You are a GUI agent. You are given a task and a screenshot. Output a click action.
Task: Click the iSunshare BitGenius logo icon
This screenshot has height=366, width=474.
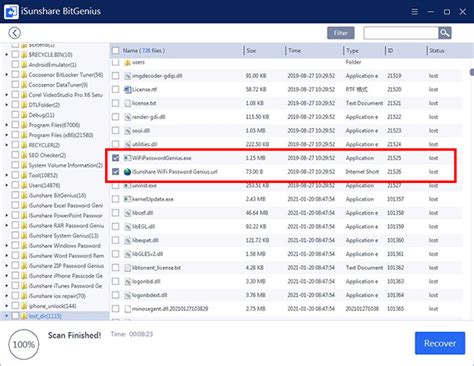pyautogui.click(x=11, y=11)
